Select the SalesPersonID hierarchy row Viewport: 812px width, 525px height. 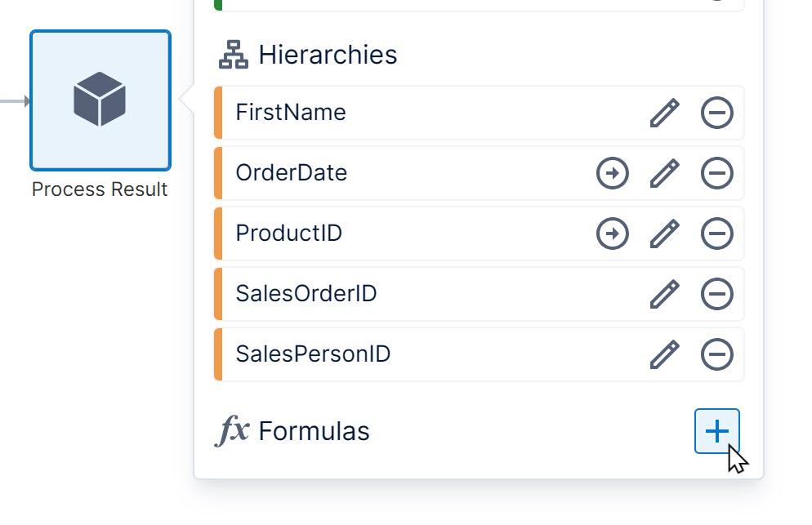408,354
